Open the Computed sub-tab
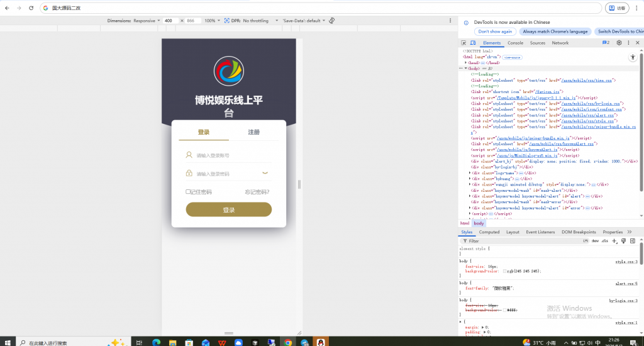The height and width of the screenshot is (346, 644). 489,232
